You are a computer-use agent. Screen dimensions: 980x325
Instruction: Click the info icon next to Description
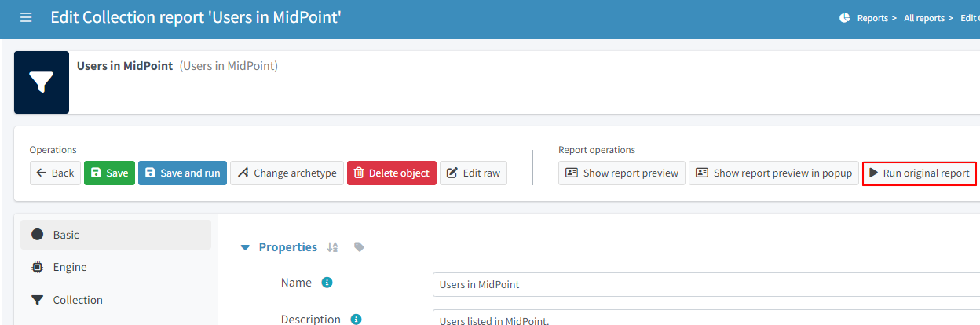coord(356,320)
